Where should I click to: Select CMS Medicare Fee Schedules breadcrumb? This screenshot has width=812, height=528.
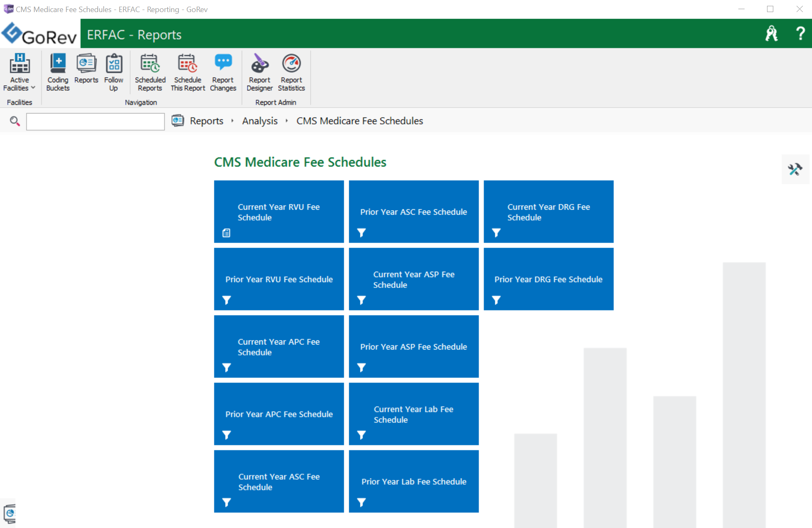tap(360, 121)
